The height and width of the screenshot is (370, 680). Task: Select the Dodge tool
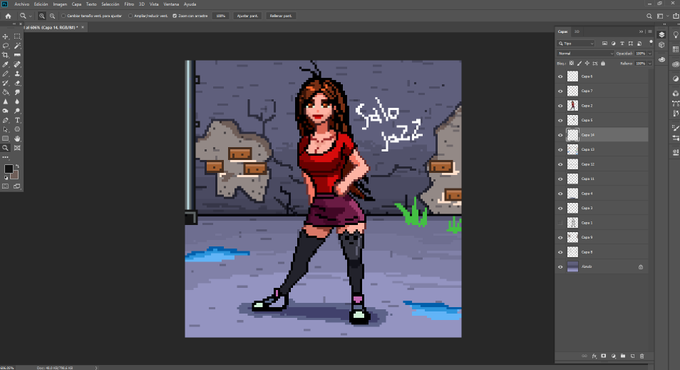pos(17,111)
